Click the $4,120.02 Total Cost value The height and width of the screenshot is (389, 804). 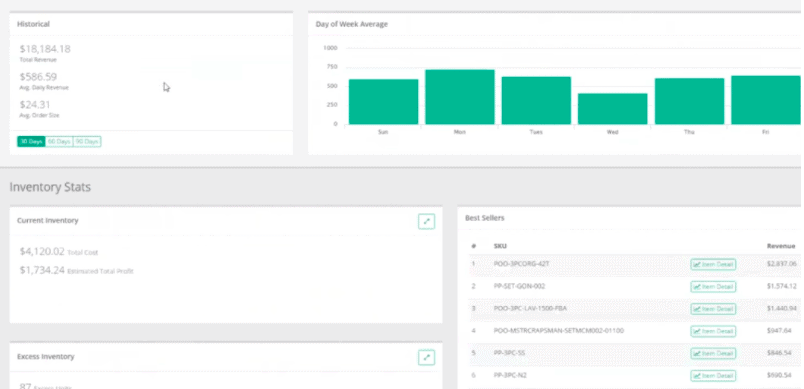click(42, 252)
